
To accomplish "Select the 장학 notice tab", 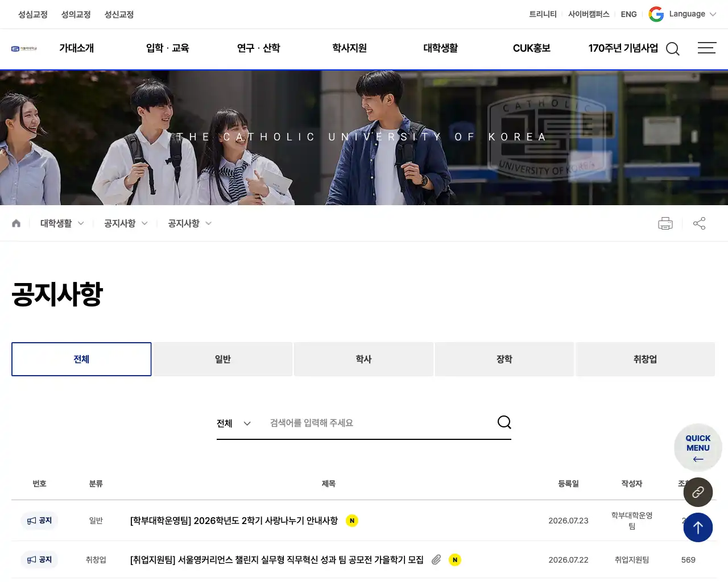I will click(x=504, y=359).
